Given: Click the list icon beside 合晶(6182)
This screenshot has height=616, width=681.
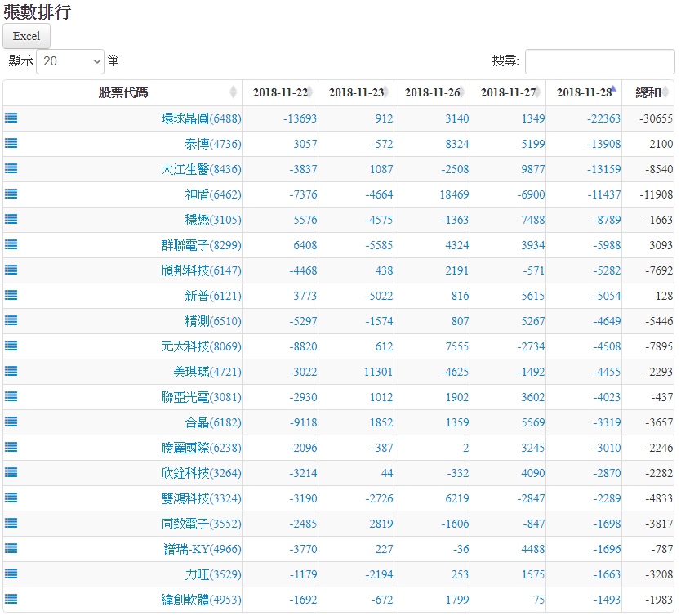Looking at the screenshot, I should (x=11, y=422).
